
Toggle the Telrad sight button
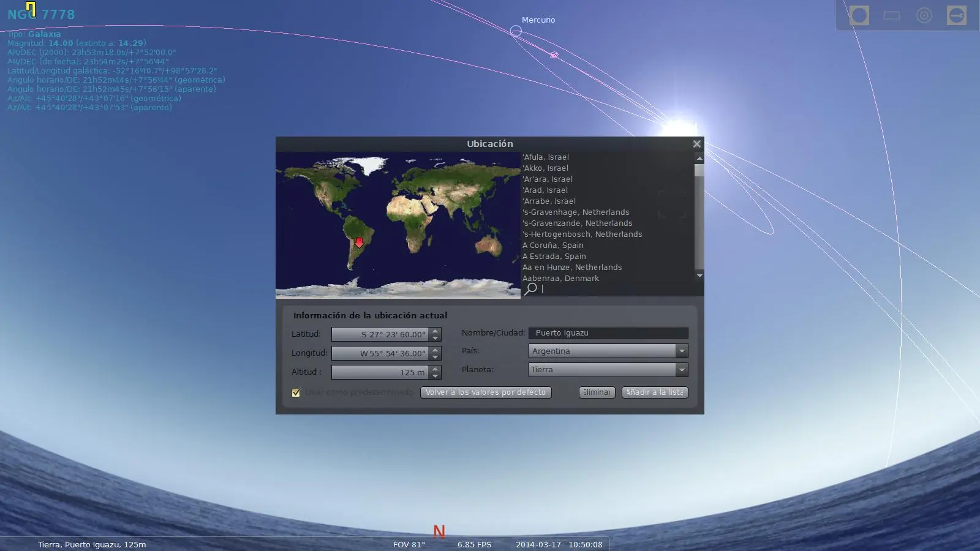pyautogui.click(x=924, y=15)
